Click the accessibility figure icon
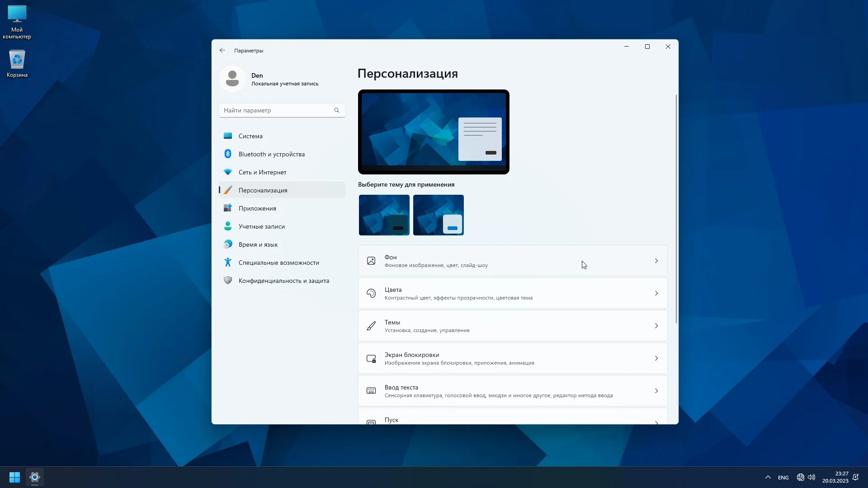The width and height of the screenshot is (868, 488). coord(228,263)
